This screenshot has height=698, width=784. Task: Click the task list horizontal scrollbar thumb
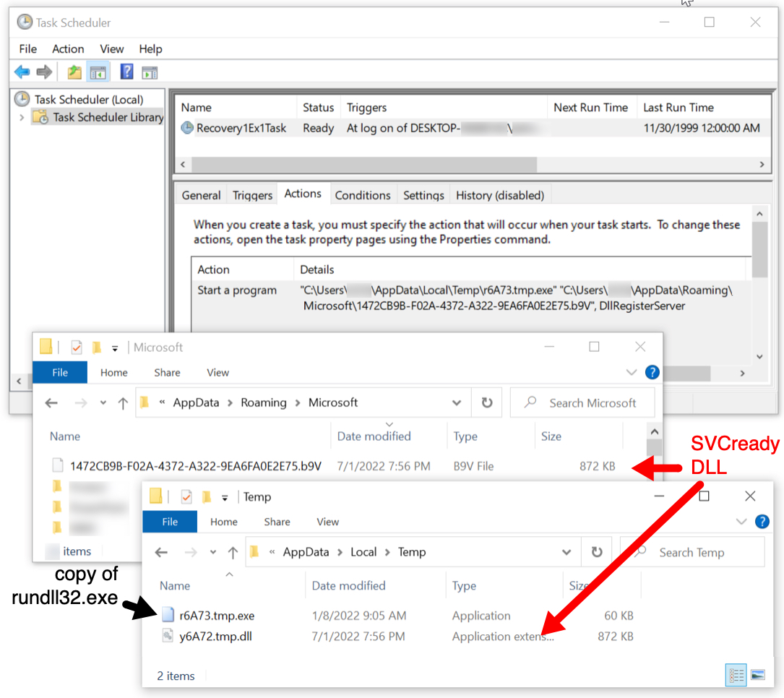click(x=364, y=165)
